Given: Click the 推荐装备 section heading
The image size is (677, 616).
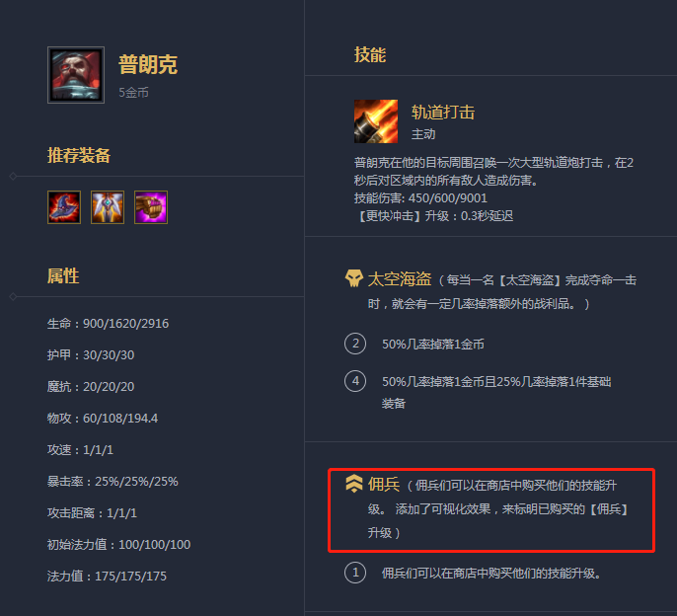Looking at the screenshot, I should (x=79, y=155).
